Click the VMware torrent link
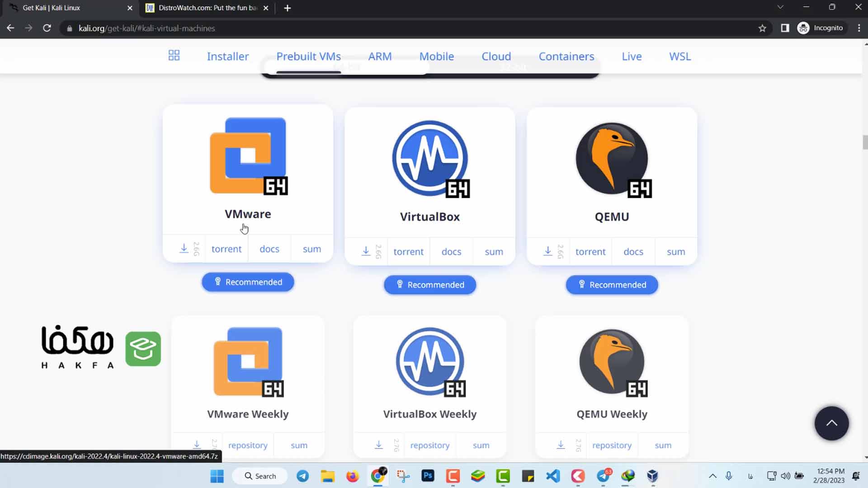Viewport: 868px width, 488px height. pos(226,249)
